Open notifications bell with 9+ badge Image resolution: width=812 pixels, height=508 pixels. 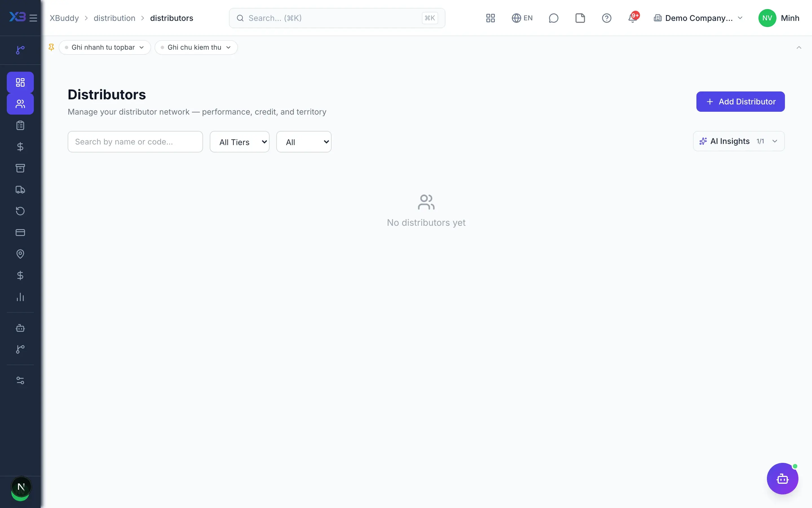click(x=633, y=17)
